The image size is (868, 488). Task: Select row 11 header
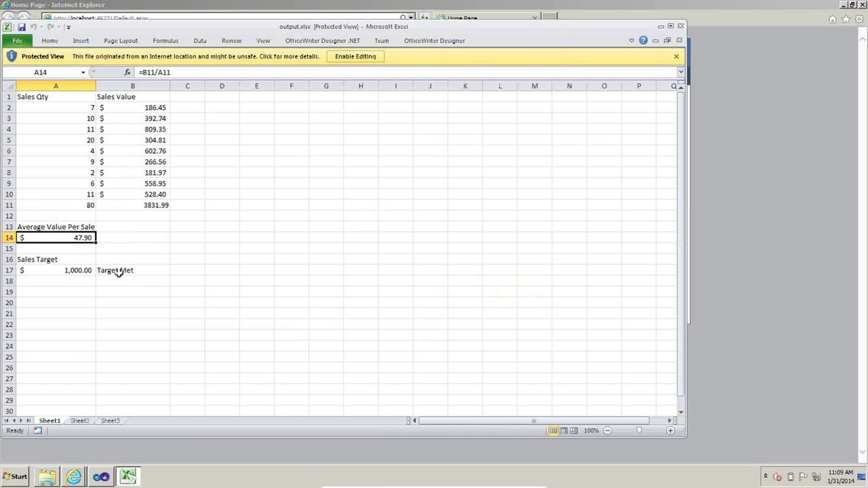click(x=9, y=205)
